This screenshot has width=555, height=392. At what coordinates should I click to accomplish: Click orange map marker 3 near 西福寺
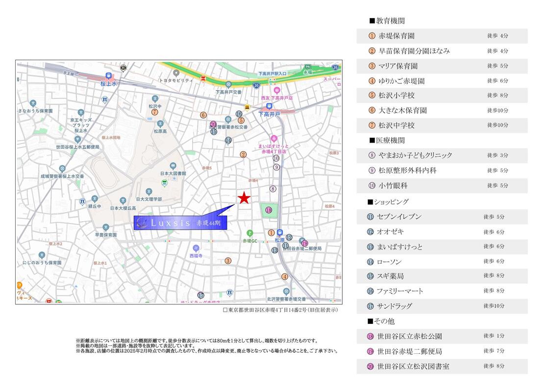click(228, 261)
